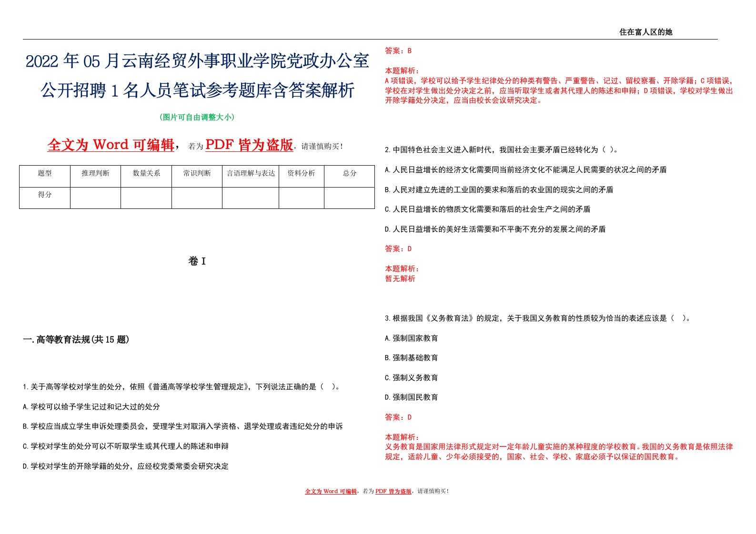Choose option D 美好生活需要和不平衡不充分的发展
This screenshot has height=534, width=756.
[x=495, y=229]
